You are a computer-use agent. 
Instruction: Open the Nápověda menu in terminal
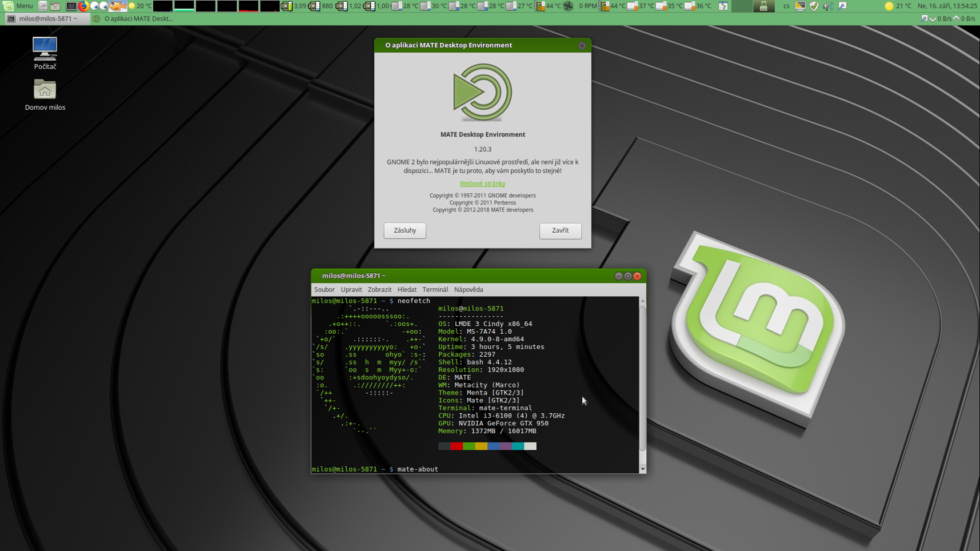point(469,289)
